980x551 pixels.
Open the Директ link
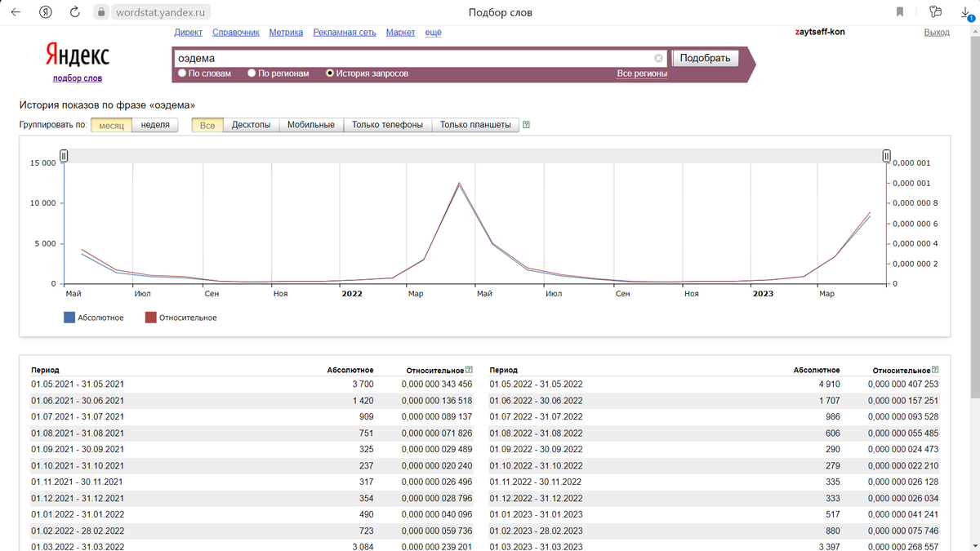click(189, 33)
